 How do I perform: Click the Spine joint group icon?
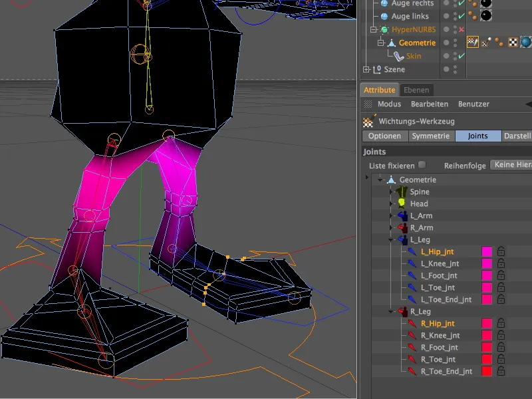pos(402,192)
